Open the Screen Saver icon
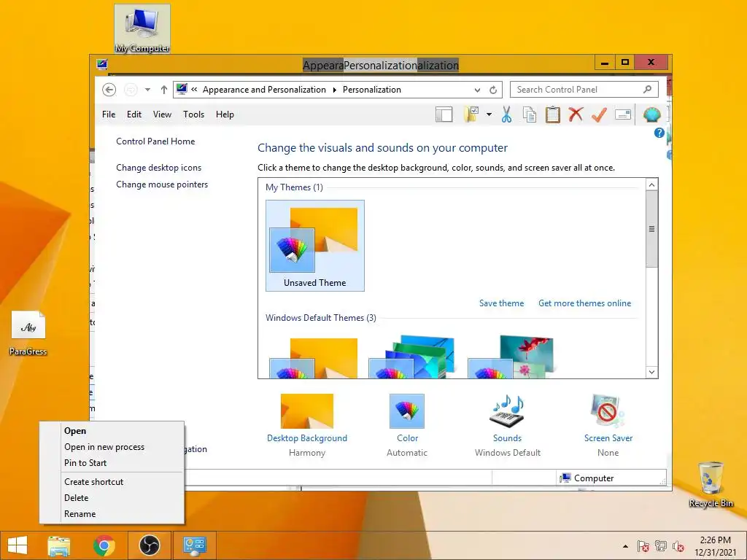The width and height of the screenshot is (747, 560). coord(608,411)
